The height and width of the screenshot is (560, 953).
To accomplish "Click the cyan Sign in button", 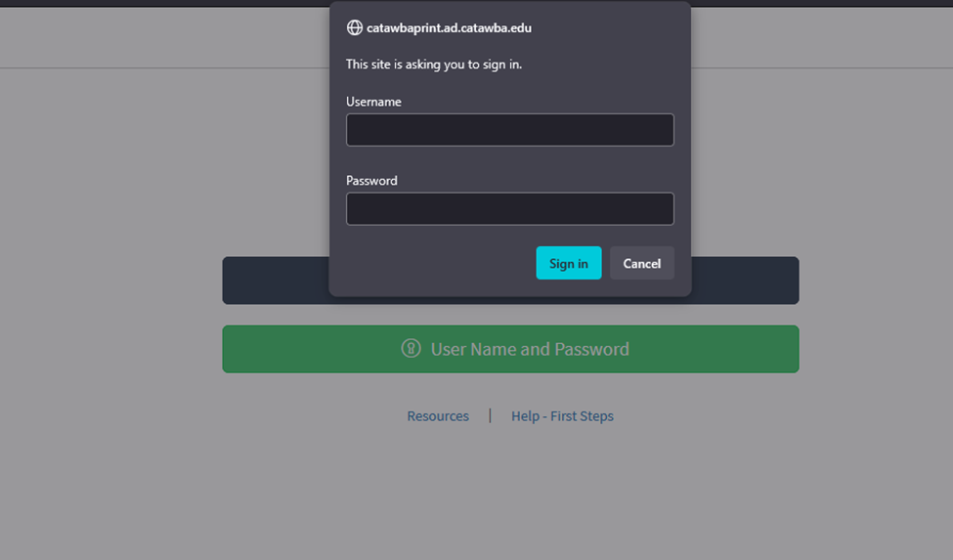I will tap(568, 263).
